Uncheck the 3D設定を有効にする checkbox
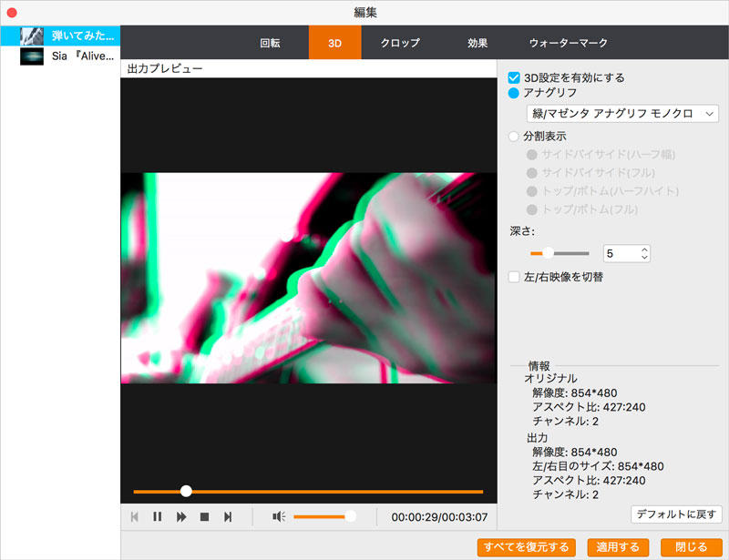Viewport: 729px width, 560px height. point(515,78)
